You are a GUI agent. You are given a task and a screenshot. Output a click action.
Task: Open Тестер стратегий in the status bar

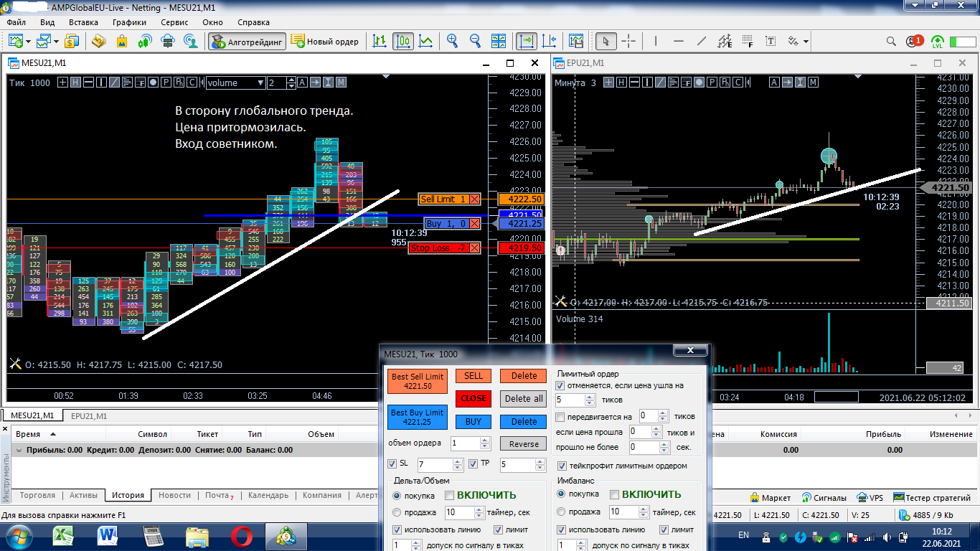click(x=932, y=497)
